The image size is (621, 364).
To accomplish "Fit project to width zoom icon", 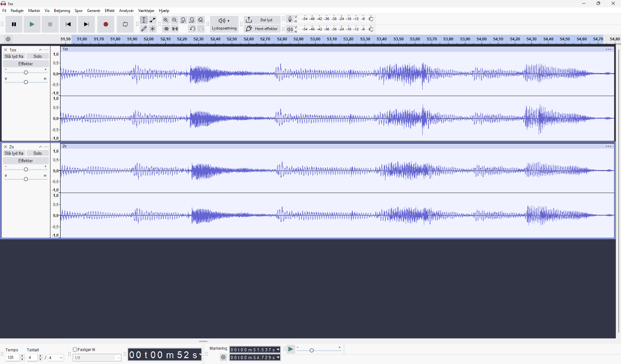I will (192, 20).
